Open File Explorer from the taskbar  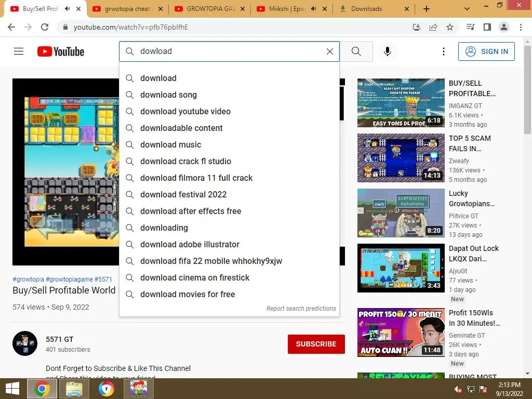pyautogui.click(x=74, y=389)
